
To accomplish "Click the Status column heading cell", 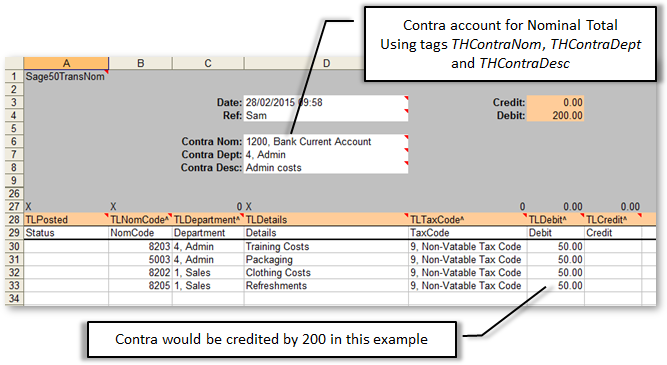I will point(66,233).
